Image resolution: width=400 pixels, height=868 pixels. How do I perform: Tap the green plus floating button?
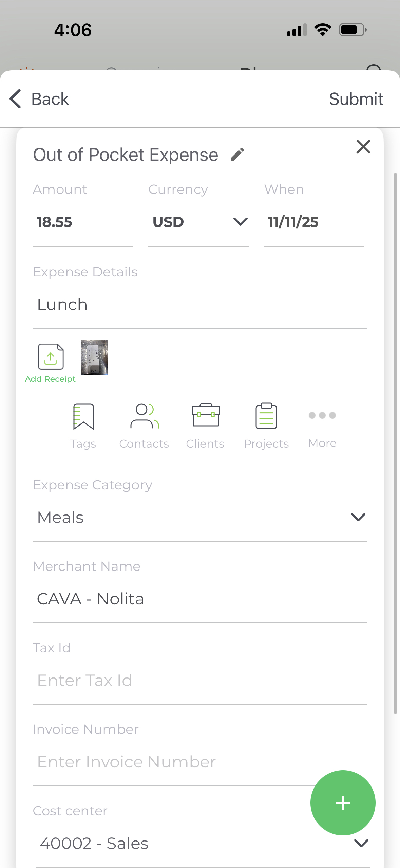tap(343, 802)
